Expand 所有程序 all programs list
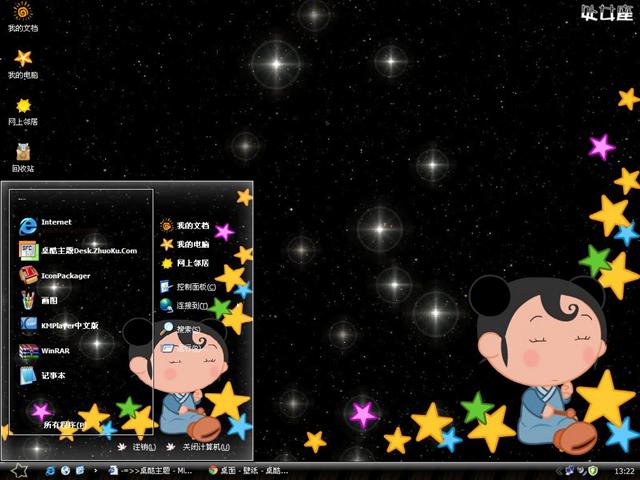 65,425
